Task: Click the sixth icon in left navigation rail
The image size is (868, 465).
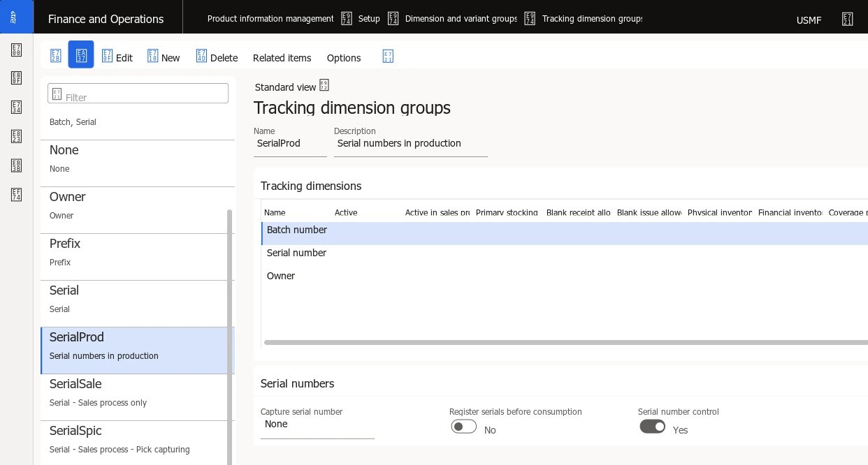Action: [x=16, y=195]
